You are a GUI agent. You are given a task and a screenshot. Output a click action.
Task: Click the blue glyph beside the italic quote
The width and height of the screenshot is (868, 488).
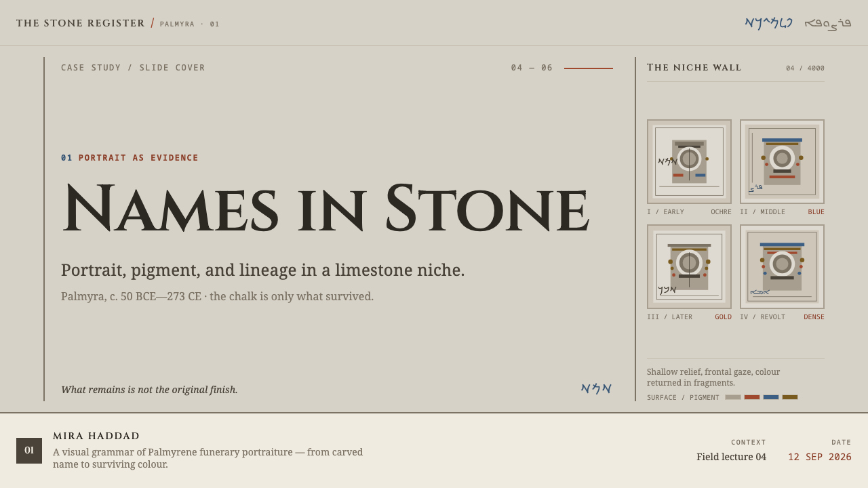pos(596,388)
